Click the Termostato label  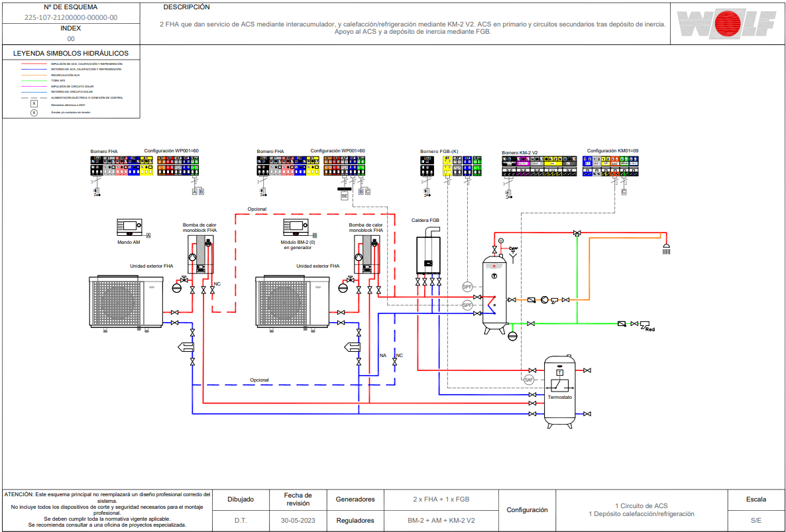(559, 398)
